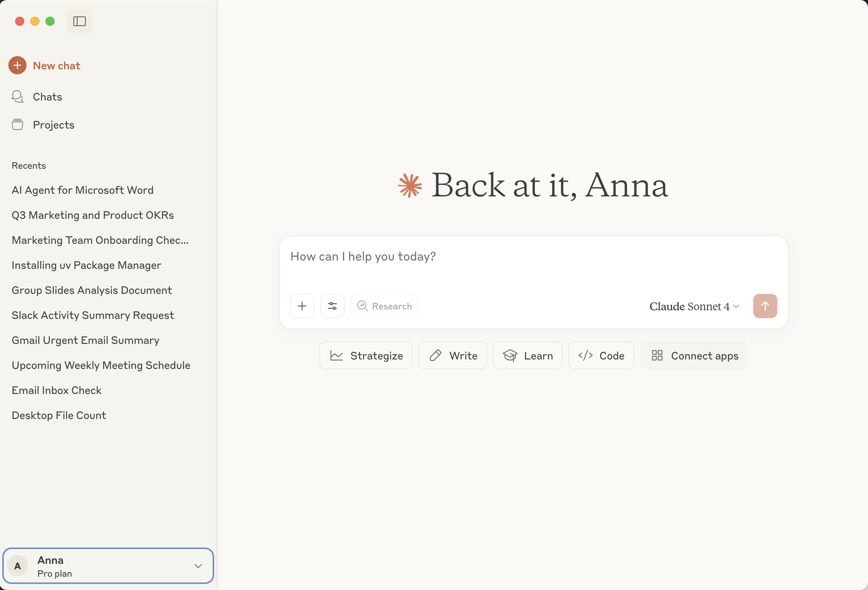This screenshot has height=590, width=868.
Task: Select the Code suggestion chip
Action: click(601, 355)
